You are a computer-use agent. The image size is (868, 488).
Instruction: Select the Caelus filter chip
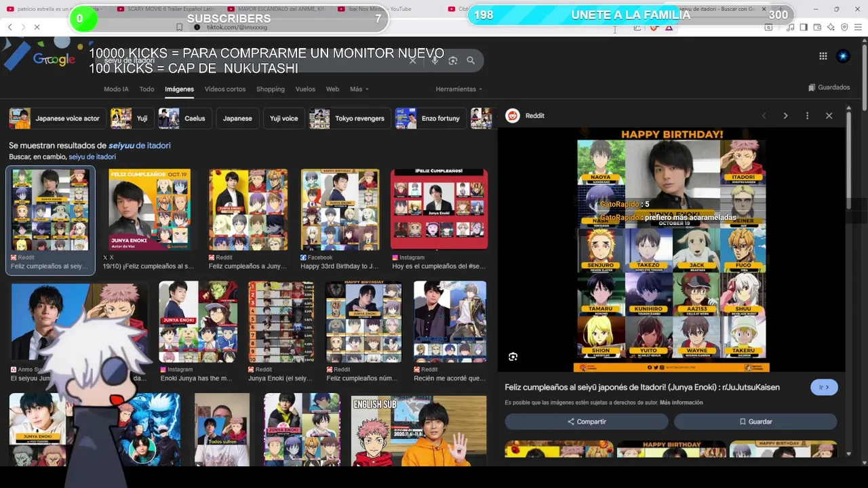(185, 118)
